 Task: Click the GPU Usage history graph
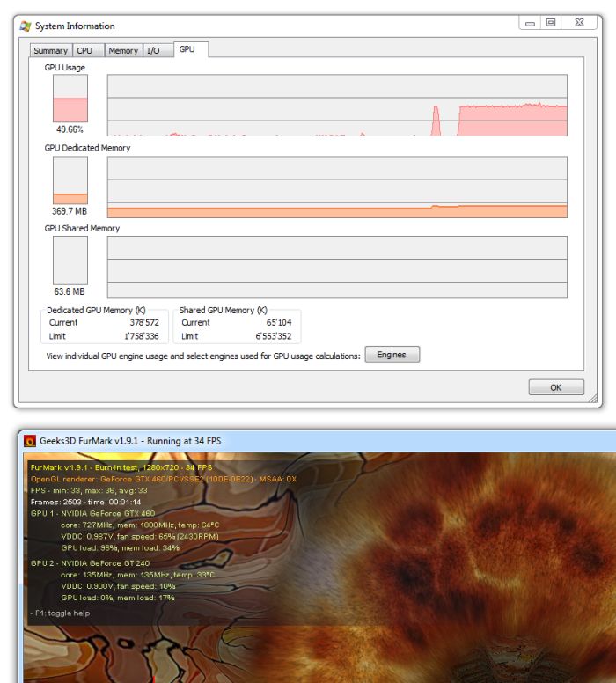coord(337,105)
